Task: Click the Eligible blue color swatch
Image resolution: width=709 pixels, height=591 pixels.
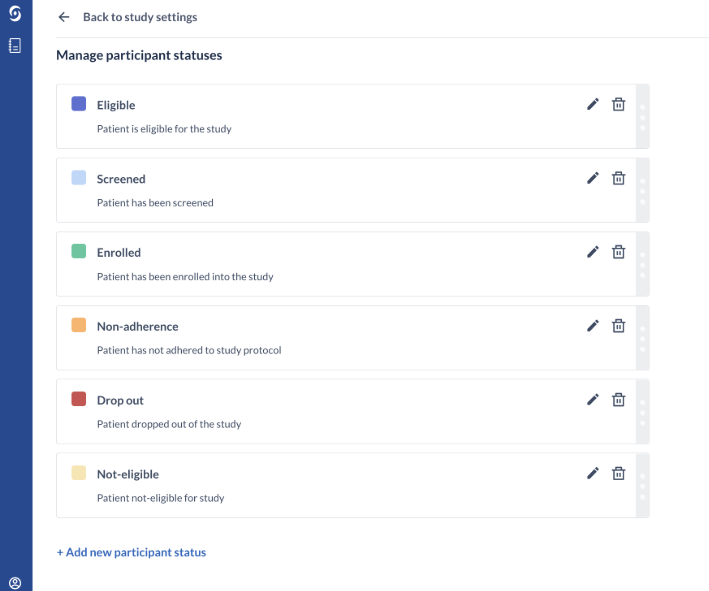Action: click(79, 104)
